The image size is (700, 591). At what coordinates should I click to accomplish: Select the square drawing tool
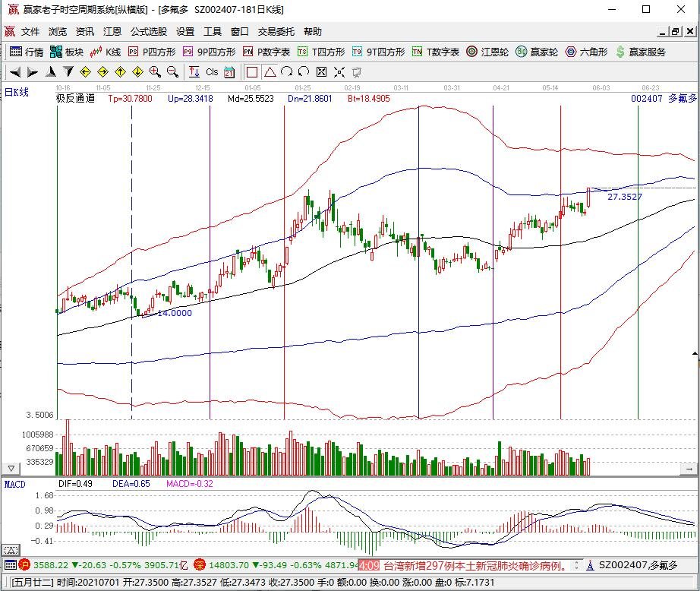click(x=252, y=72)
